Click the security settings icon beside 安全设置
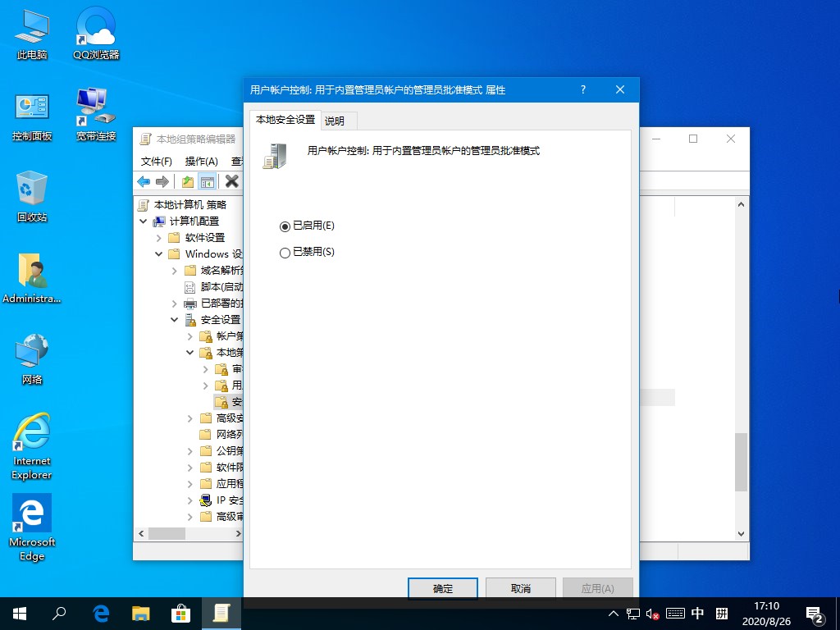This screenshot has height=630, width=840. (191, 319)
